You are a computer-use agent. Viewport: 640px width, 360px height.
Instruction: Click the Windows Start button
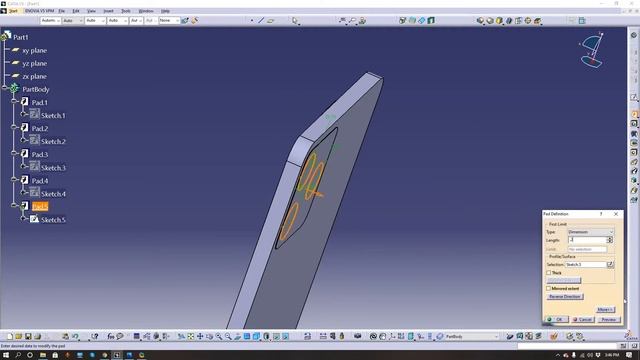6,355
